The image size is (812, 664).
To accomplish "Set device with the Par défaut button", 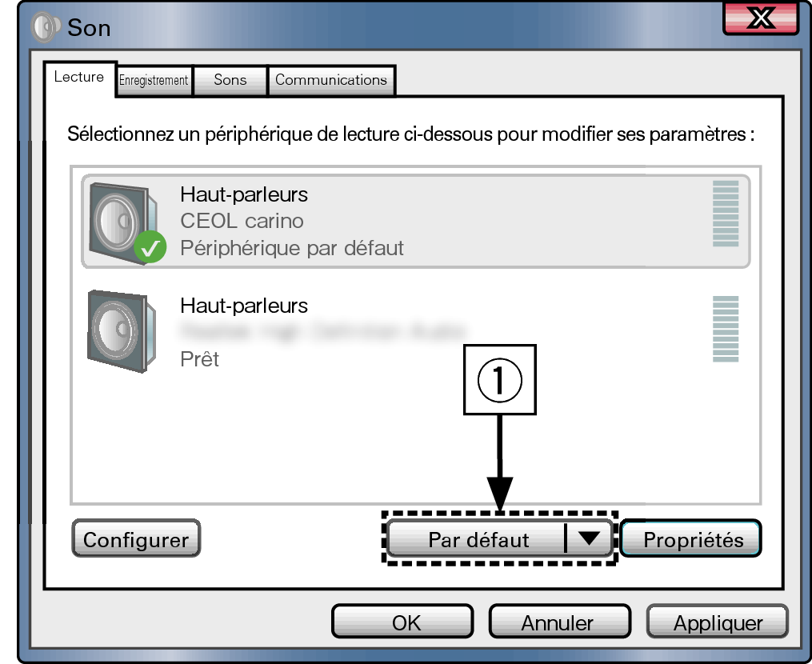I will point(477,538).
